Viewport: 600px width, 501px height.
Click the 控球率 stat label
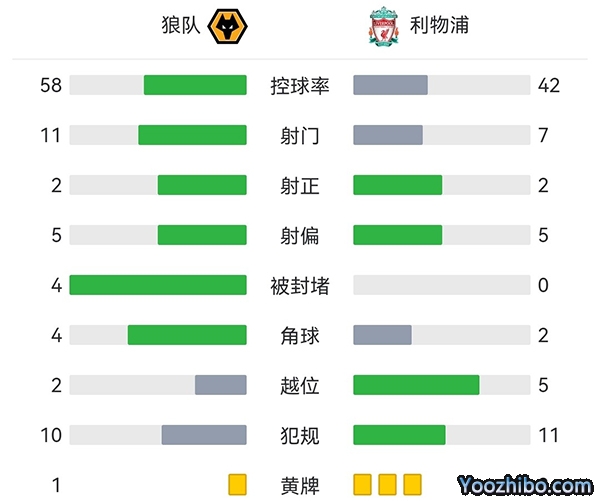300,85
